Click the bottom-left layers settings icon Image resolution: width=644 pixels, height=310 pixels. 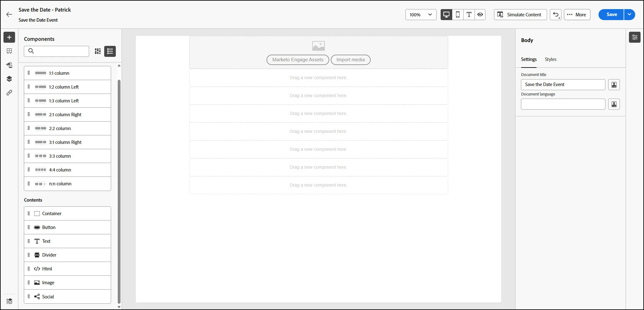[9, 301]
